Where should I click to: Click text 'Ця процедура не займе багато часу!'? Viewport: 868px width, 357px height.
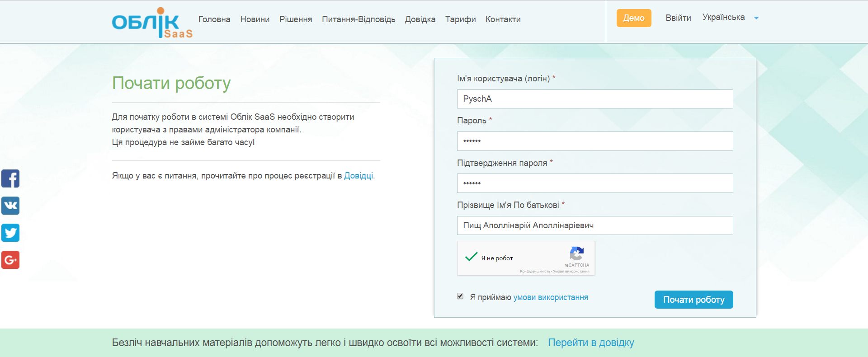[183, 142]
